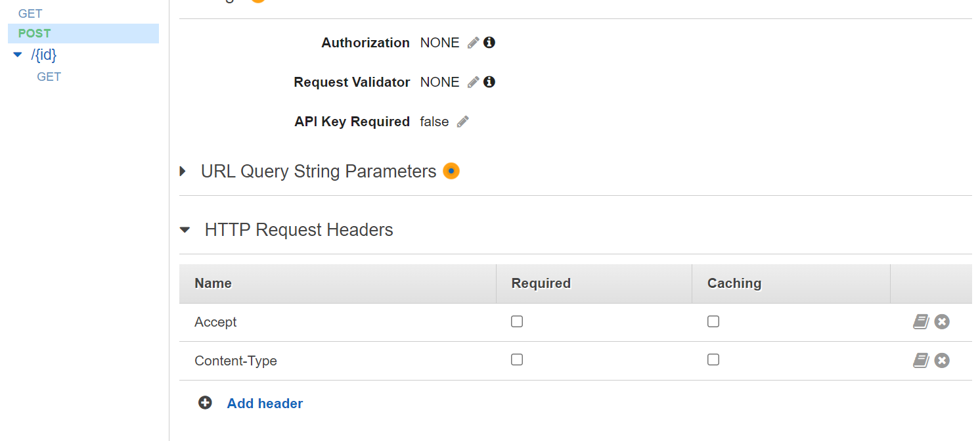Expand URL Query String Parameters section
The width and height of the screenshot is (980, 441).
183,172
